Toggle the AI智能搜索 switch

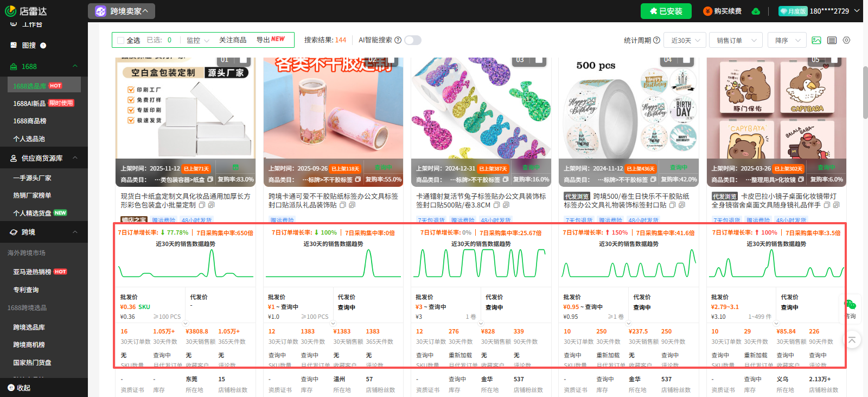tap(413, 40)
